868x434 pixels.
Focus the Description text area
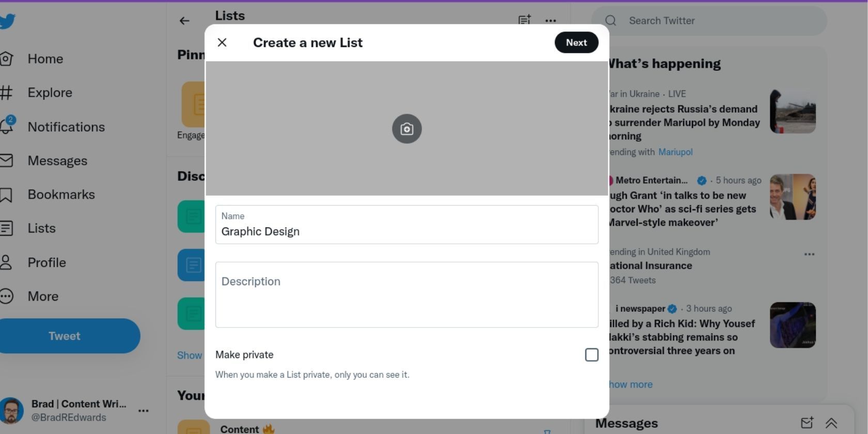pos(407,295)
